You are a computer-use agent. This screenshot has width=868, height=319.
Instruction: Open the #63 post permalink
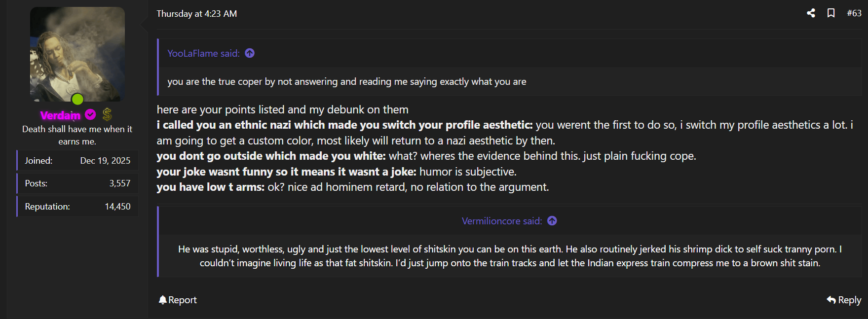click(x=854, y=13)
